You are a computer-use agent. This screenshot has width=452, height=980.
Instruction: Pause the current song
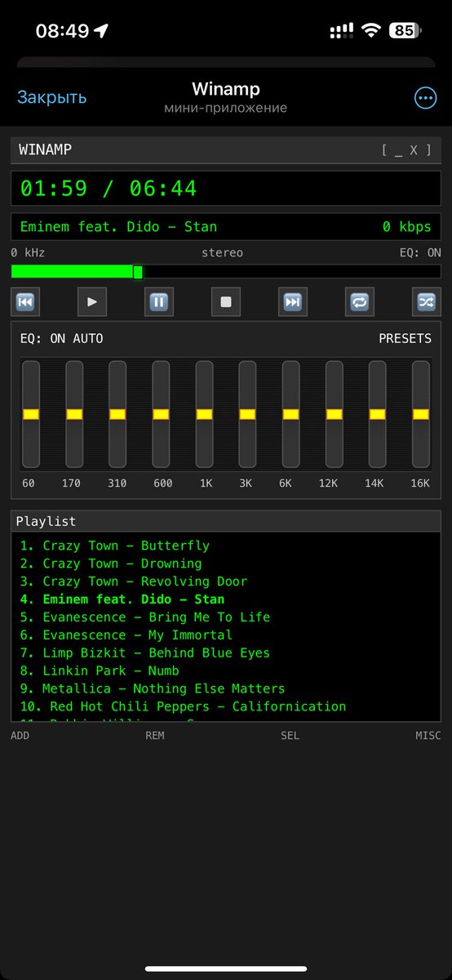(159, 301)
